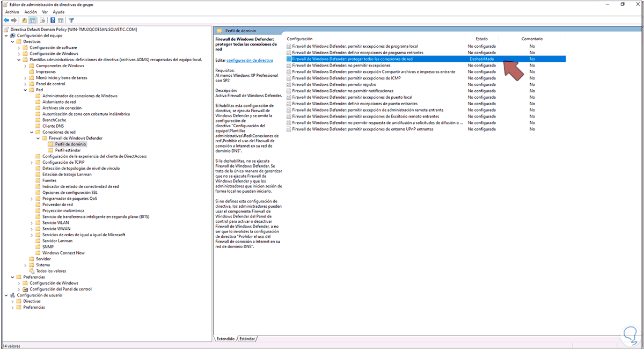Click policy icon of 'permitir registro' setting
Viewport: 644px width, 349px height.
(289, 84)
